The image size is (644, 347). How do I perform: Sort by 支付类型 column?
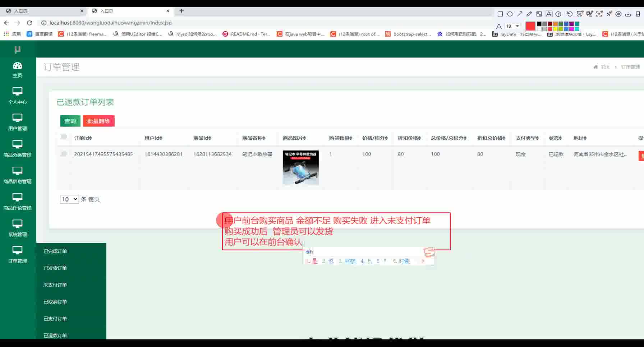click(x=527, y=138)
